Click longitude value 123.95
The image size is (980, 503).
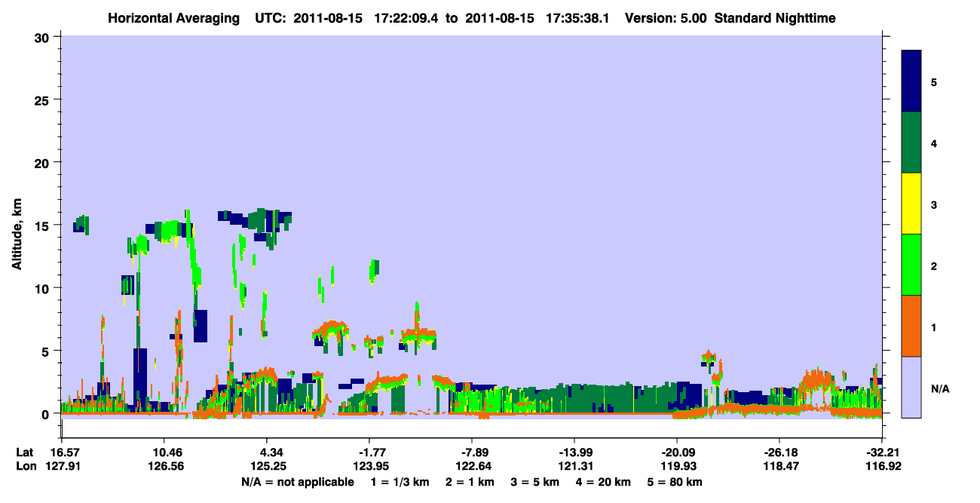[369, 467]
